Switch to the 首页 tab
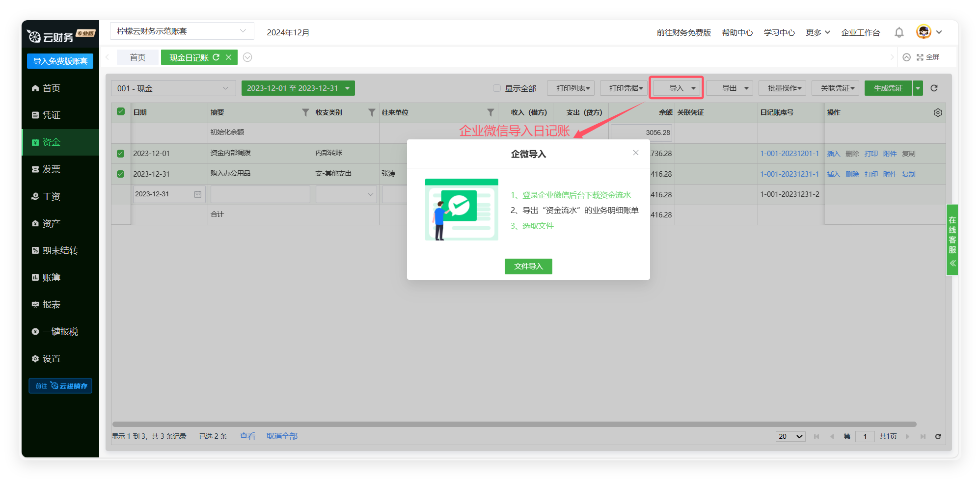980x479 pixels. [x=137, y=57]
